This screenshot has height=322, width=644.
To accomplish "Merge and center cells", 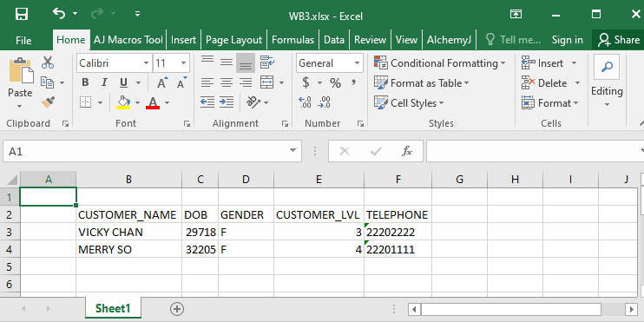I will click(x=267, y=82).
